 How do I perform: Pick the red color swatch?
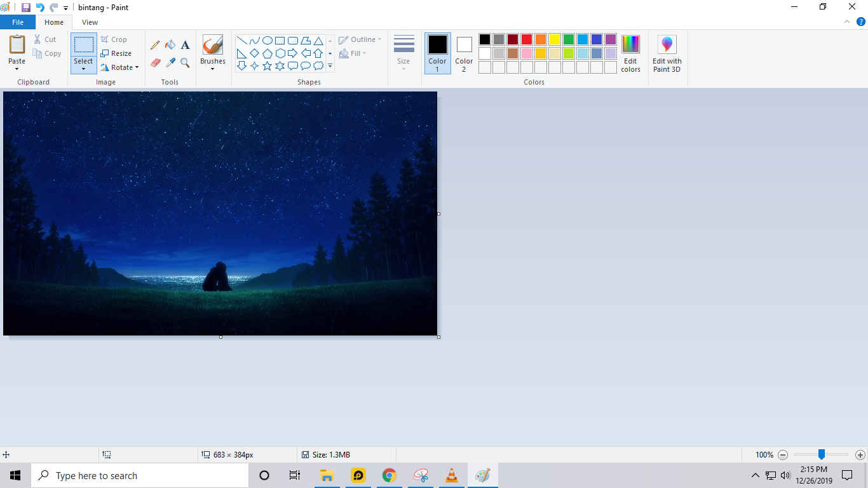coord(527,39)
